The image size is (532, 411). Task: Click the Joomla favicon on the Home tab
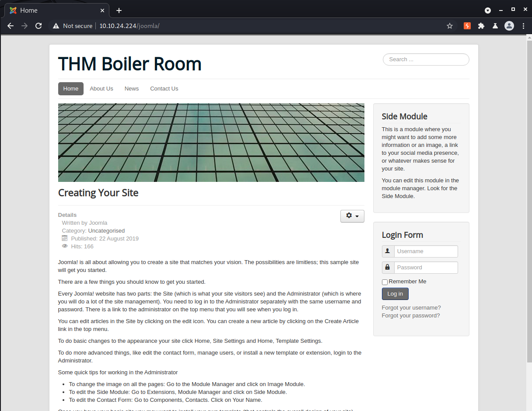[x=13, y=10]
